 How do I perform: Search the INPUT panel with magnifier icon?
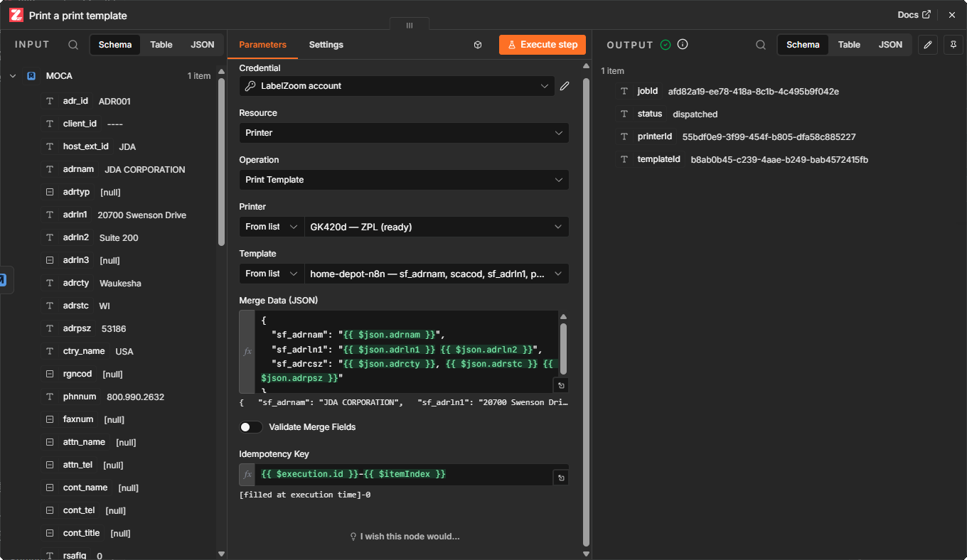click(x=73, y=45)
